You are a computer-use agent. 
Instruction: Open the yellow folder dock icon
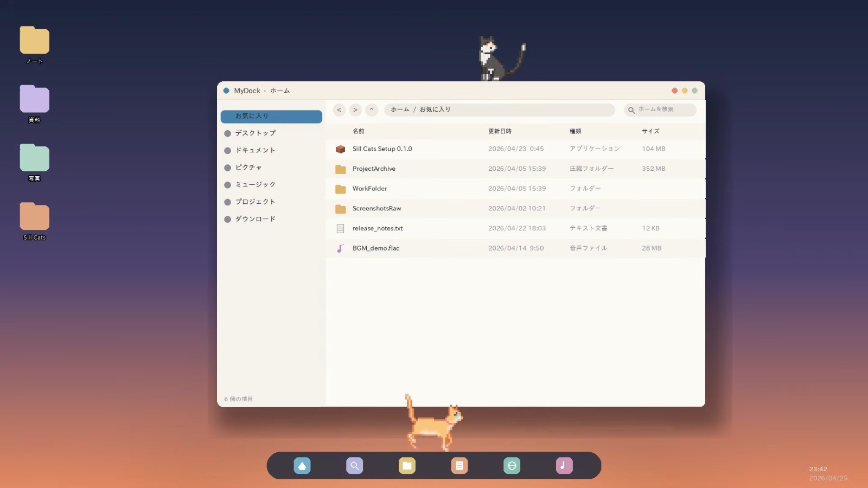click(407, 466)
